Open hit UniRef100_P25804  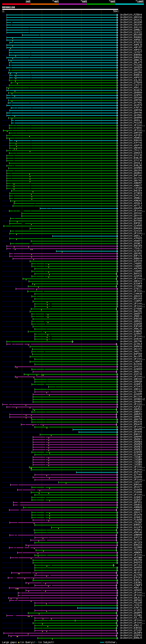tap(131, 15)
